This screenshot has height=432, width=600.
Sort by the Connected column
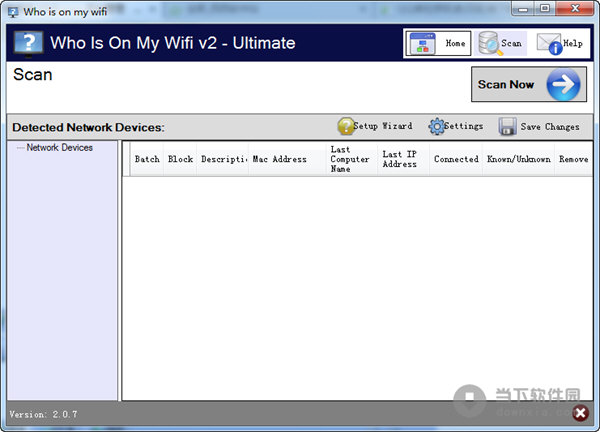coord(456,159)
